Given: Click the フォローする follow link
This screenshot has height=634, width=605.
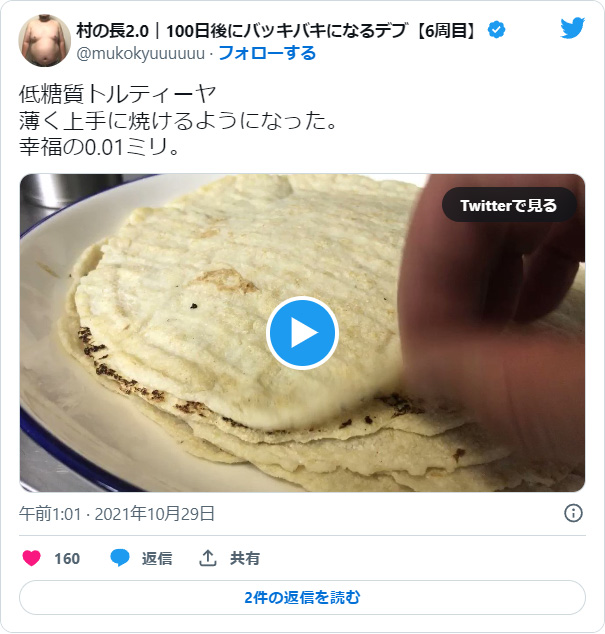Looking at the screenshot, I should click(x=267, y=53).
